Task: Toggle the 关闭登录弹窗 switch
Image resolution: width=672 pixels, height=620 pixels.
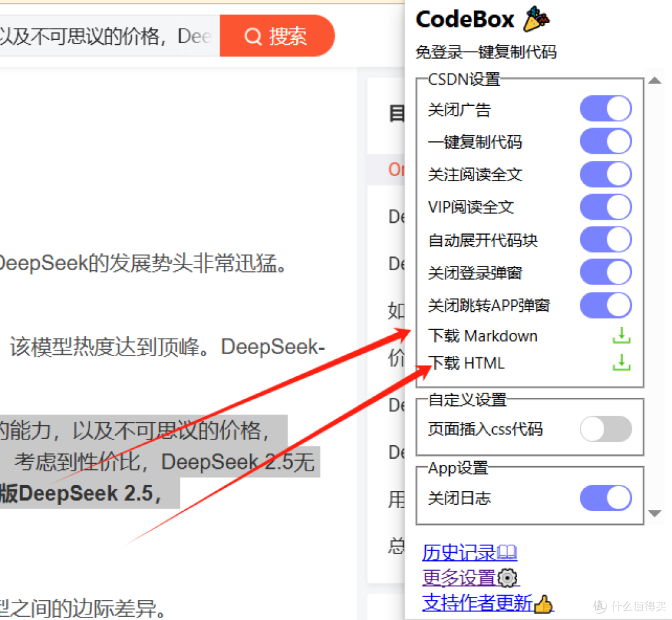Action: tap(605, 272)
